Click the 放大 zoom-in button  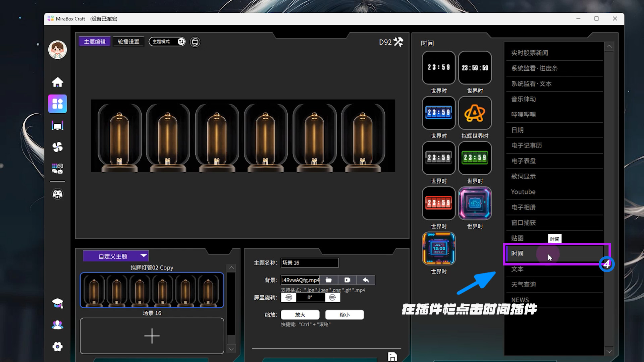(300, 315)
